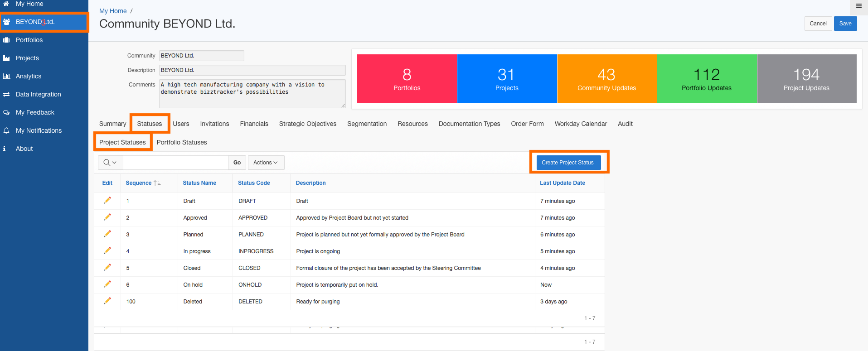Image resolution: width=868 pixels, height=351 pixels.
Task: Switch to the Users tab
Action: click(x=181, y=124)
